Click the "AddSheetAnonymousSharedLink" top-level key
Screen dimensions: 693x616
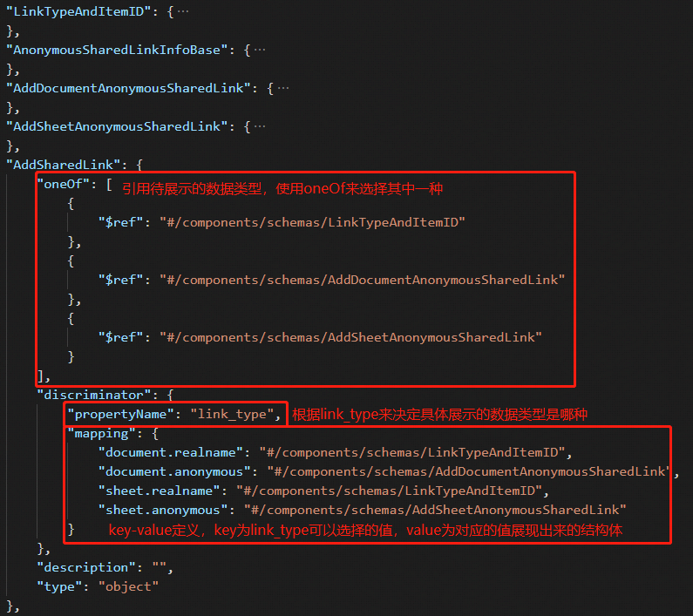117,127
